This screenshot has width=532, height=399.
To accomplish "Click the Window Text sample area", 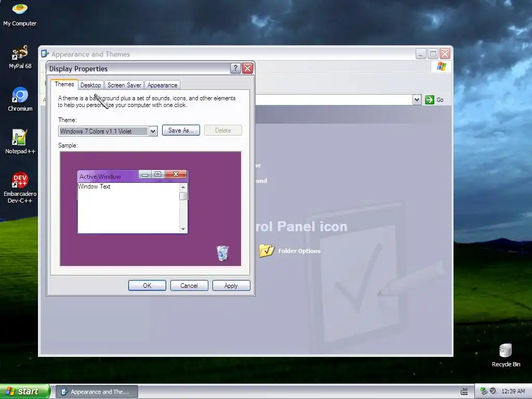I will [95, 187].
